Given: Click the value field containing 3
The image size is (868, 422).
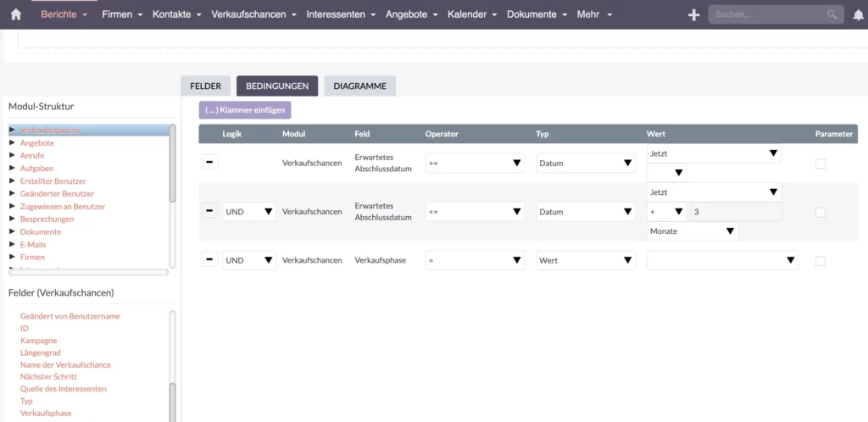Looking at the screenshot, I should coord(735,212).
